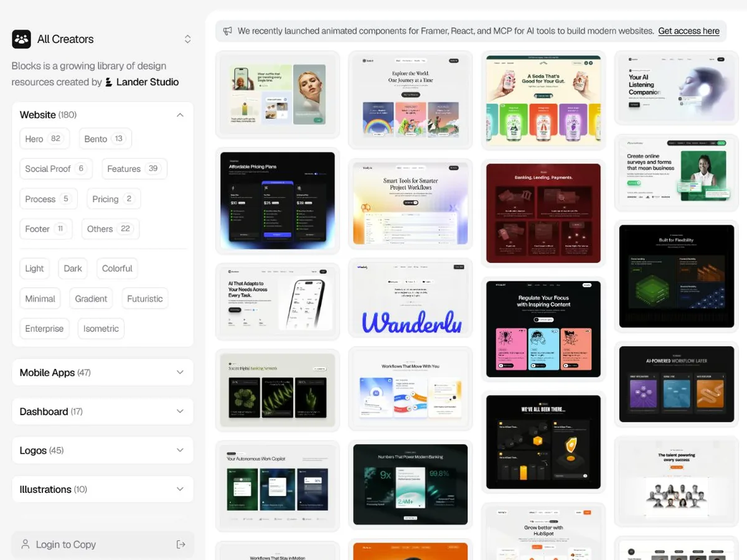
Task: Open the All Creators switcher arrows
Action: click(187, 39)
